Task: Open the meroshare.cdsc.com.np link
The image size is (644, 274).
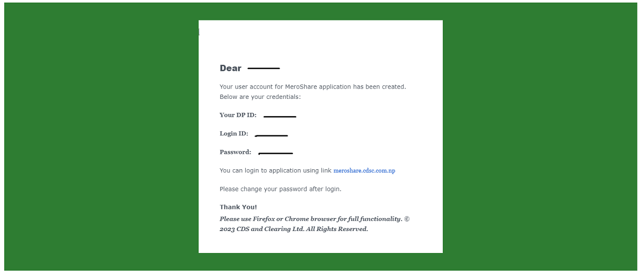Action: [364, 171]
